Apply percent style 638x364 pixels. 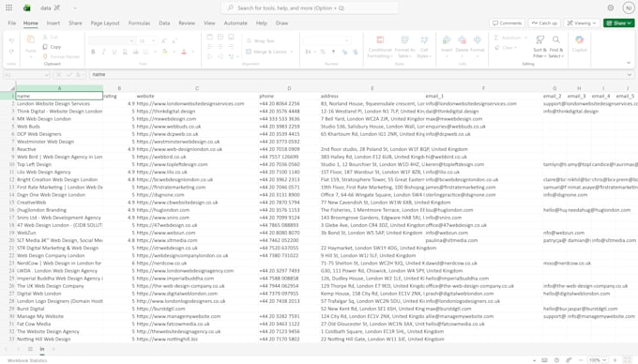(323, 52)
